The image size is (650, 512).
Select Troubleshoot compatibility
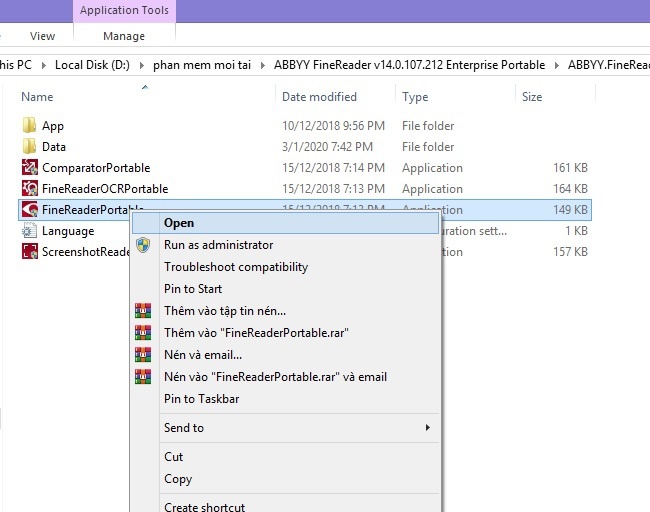click(285, 267)
